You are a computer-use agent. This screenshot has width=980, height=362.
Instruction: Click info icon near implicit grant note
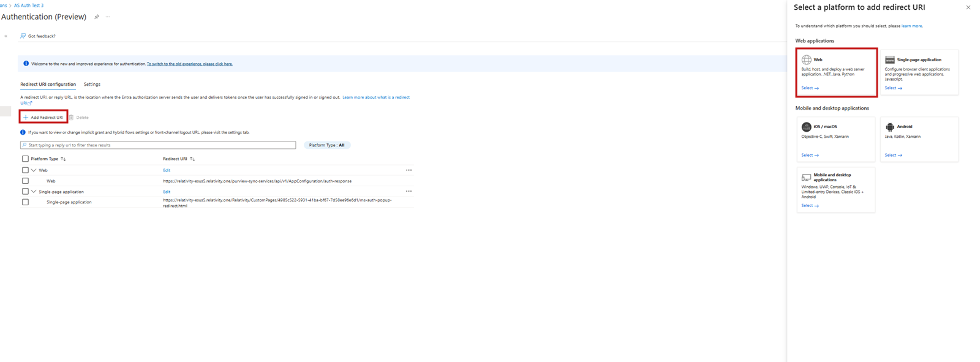point(23,132)
